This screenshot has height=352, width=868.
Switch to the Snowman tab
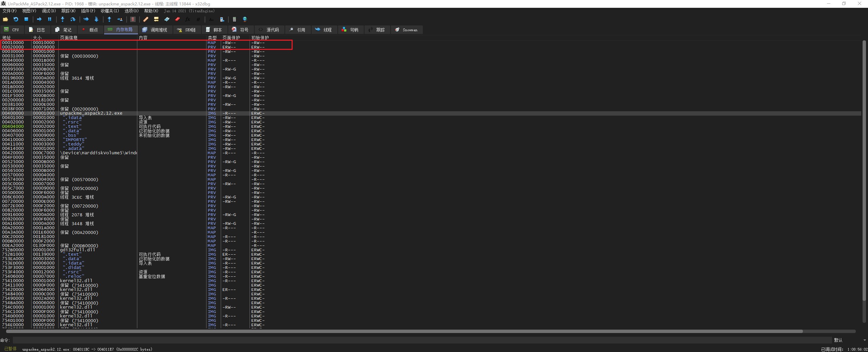click(407, 30)
